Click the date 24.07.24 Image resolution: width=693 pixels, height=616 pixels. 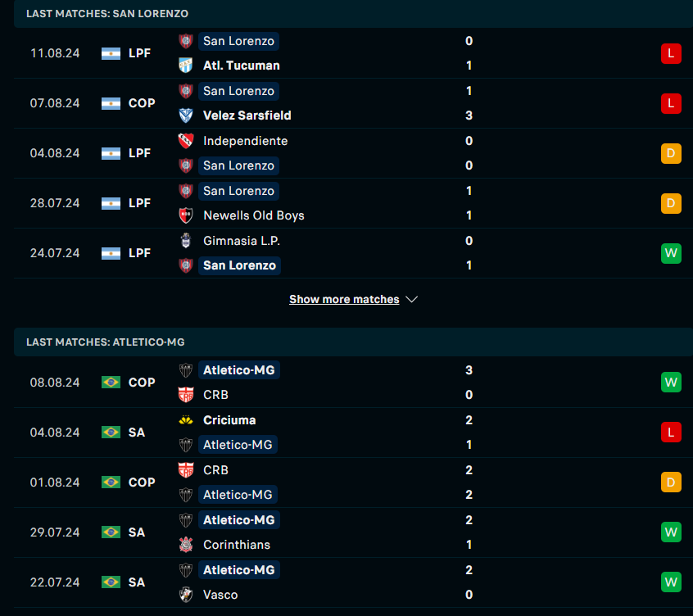coord(55,253)
